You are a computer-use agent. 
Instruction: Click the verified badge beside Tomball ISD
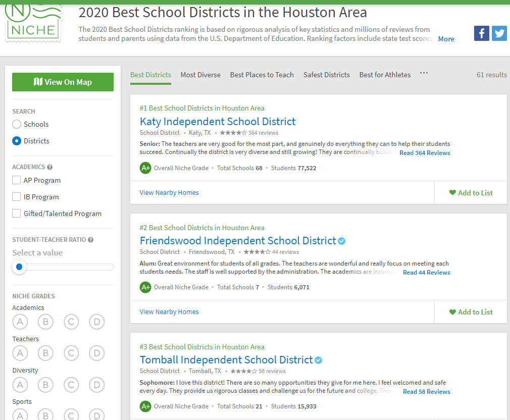pyautogui.click(x=319, y=360)
